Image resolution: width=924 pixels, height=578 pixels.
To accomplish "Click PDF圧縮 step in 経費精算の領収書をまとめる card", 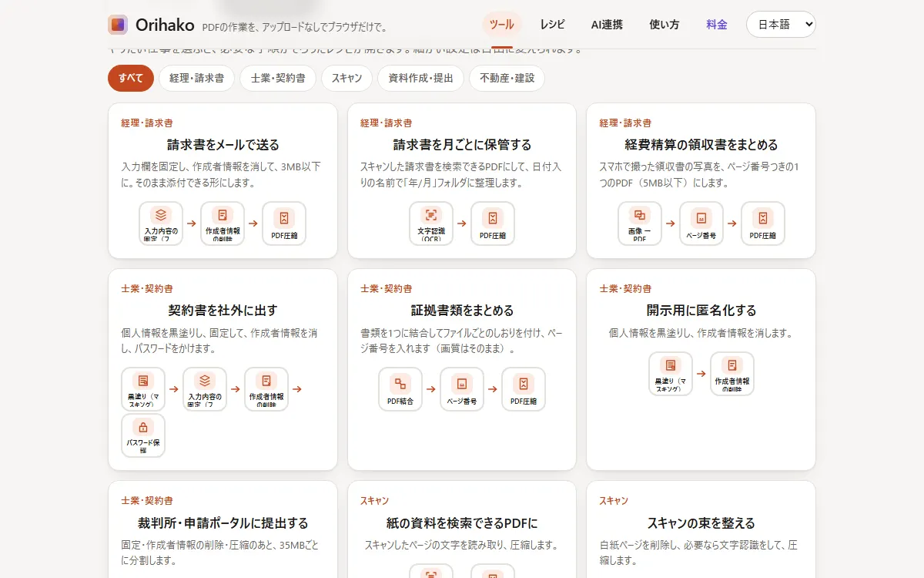I will [763, 223].
